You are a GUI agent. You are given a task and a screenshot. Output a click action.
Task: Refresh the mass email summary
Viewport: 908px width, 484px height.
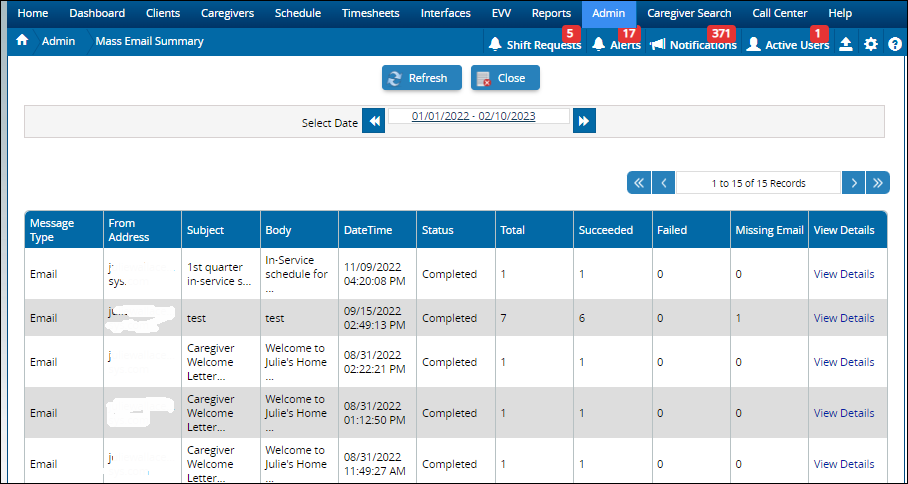tap(422, 78)
